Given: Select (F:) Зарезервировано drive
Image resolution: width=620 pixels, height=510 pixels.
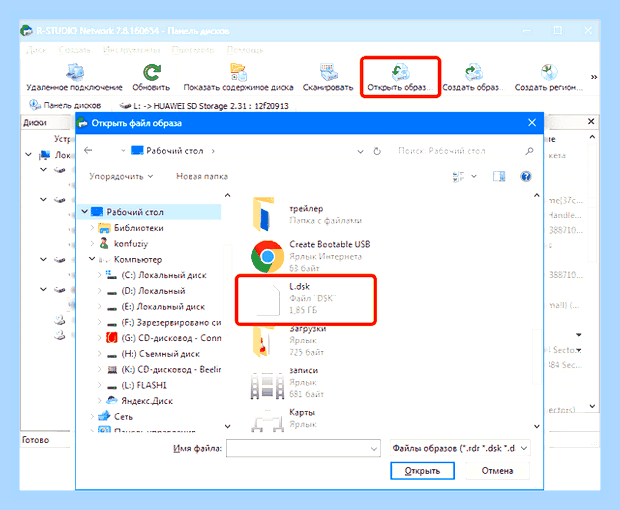Looking at the screenshot, I should pos(171,323).
